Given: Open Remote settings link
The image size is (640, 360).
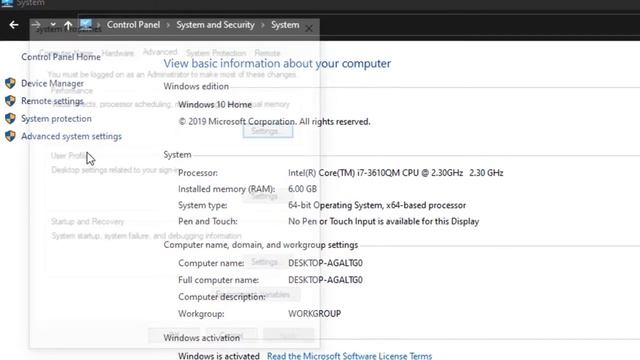Looking at the screenshot, I should [x=52, y=101].
